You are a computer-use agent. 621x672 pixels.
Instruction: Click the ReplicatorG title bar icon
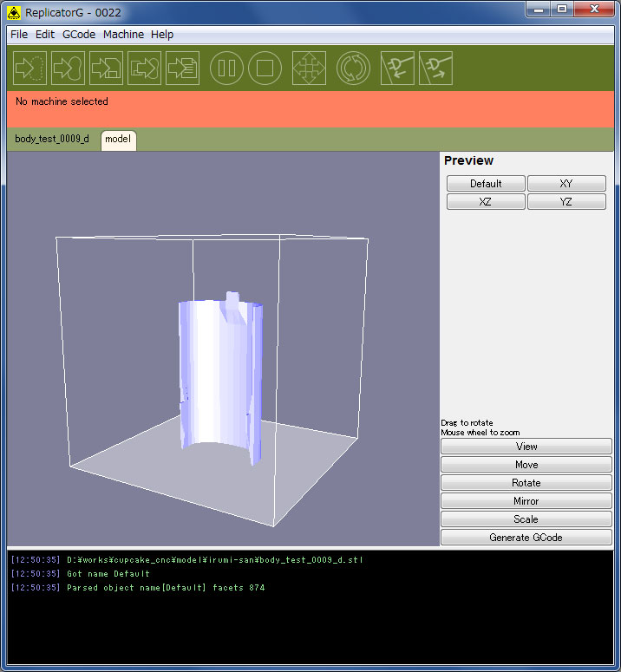coord(14,13)
